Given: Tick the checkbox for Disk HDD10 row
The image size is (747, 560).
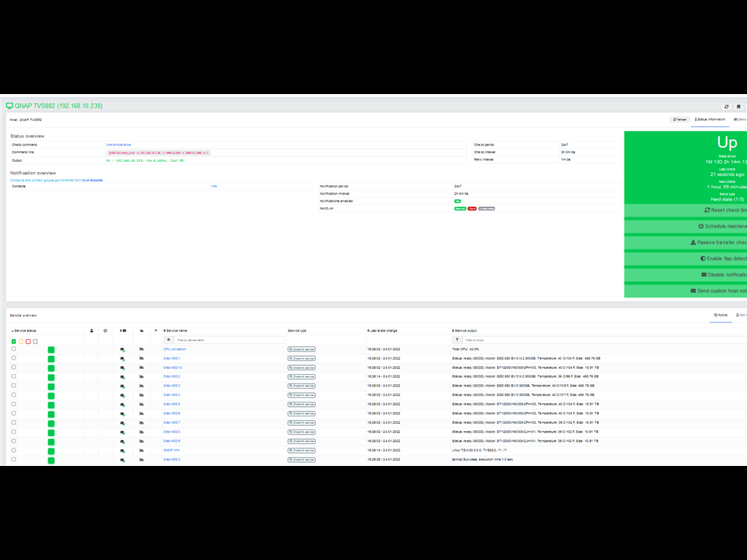Looking at the screenshot, I should tap(14, 367).
